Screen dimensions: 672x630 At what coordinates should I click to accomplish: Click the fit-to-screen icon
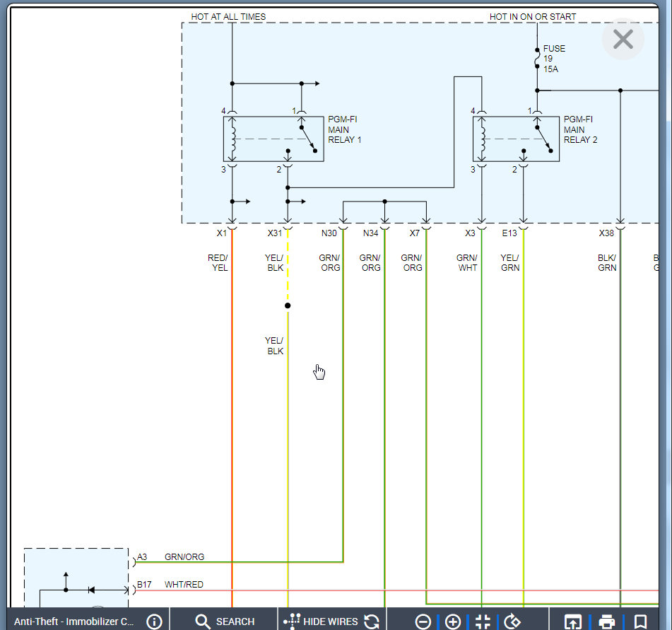[x=483, y=621]
